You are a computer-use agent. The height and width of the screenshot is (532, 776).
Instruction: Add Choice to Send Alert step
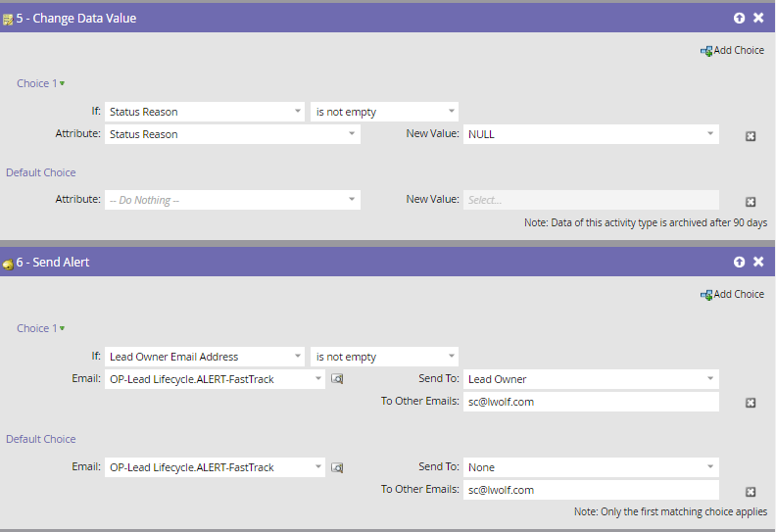tap(732, 294)
